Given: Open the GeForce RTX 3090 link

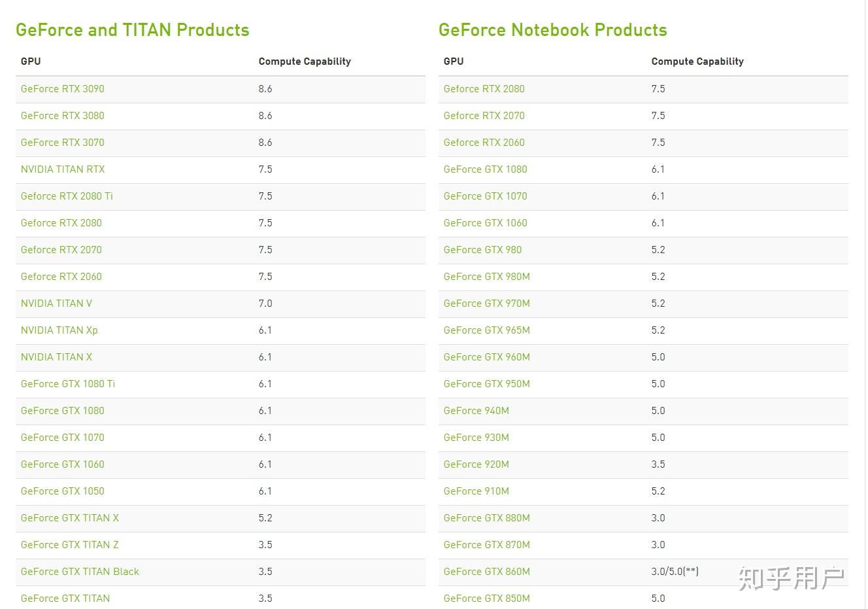Looking at the screenshot, I should tap(62, 89).
